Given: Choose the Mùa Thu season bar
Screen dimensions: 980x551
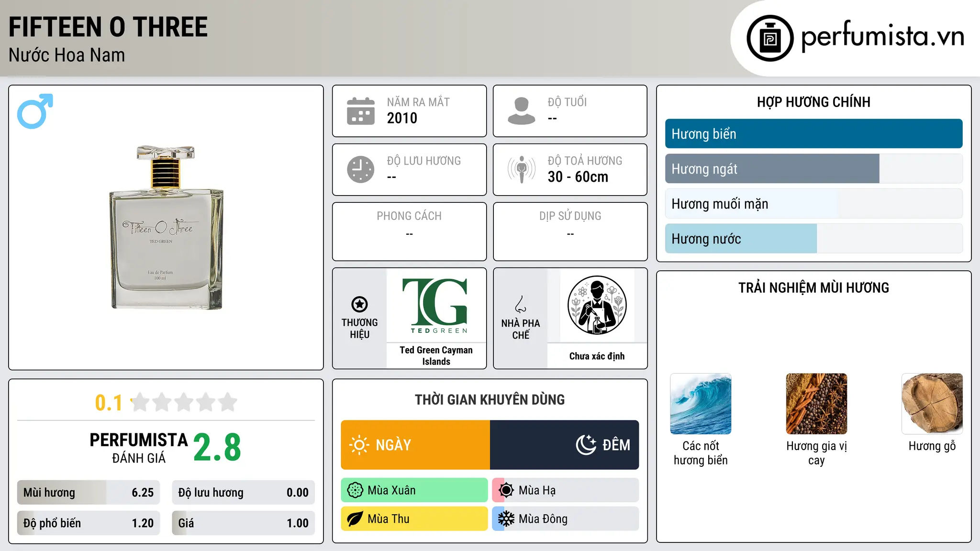Looking at the screenshot, I should point(414,519).
